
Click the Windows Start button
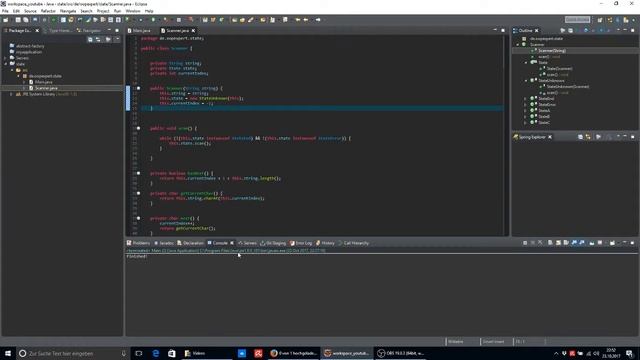(8, 353)
